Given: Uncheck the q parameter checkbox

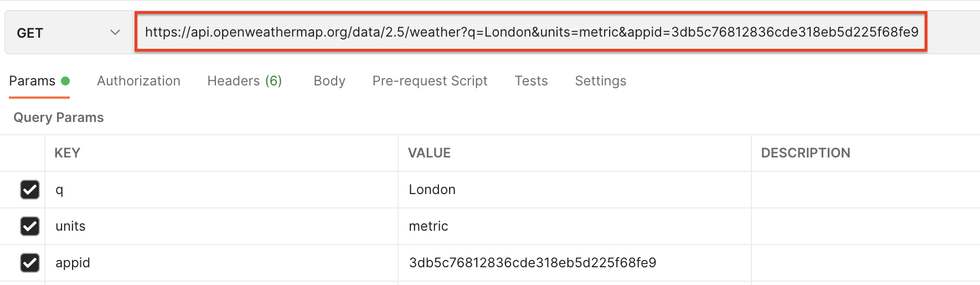Looking at the screenshot, I should tap(30, 190).
